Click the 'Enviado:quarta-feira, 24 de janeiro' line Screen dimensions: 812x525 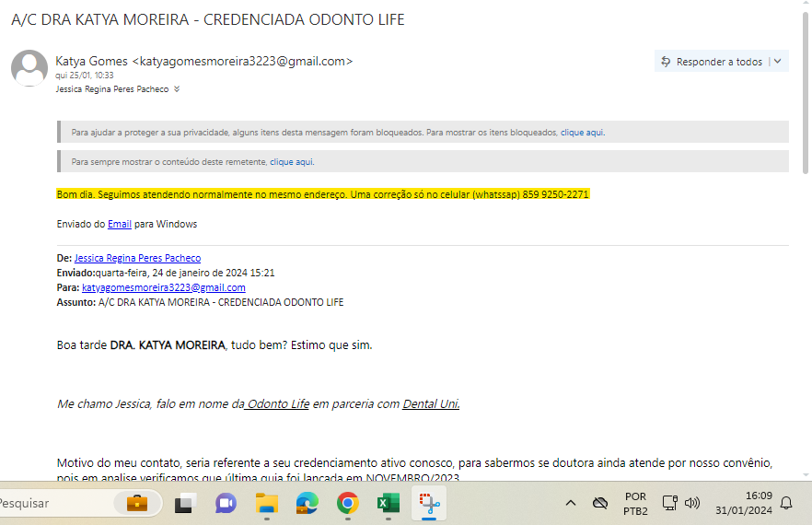coord(166,273)
